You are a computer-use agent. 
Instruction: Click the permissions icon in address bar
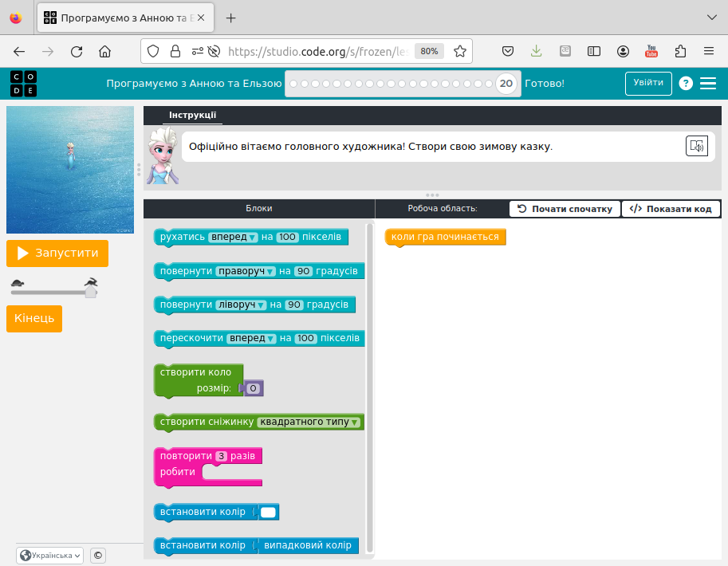pyautogui.click(x=197, y=51)
